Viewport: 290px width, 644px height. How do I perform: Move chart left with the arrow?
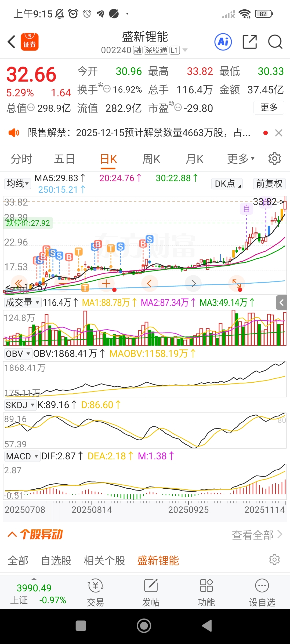[150, 283]
